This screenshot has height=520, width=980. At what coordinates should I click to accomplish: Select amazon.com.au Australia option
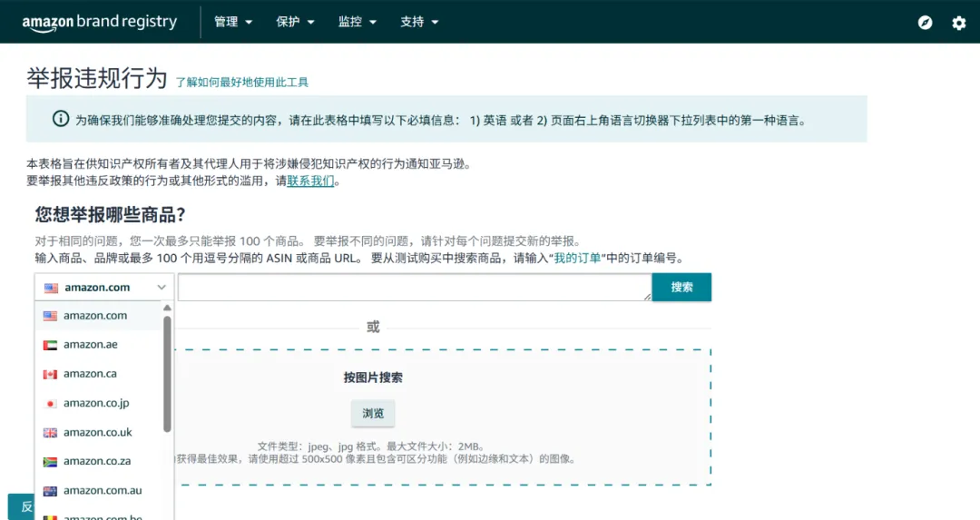point(102,490)
